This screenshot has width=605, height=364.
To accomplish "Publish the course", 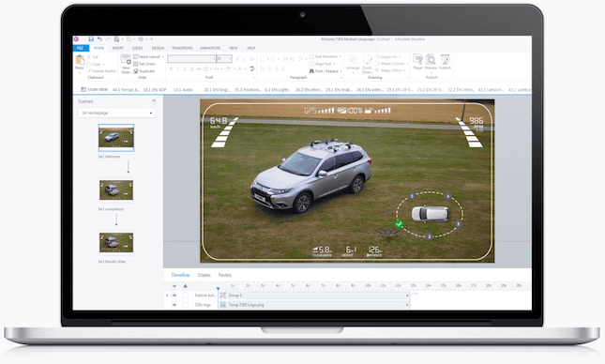I will click(445, 62).
